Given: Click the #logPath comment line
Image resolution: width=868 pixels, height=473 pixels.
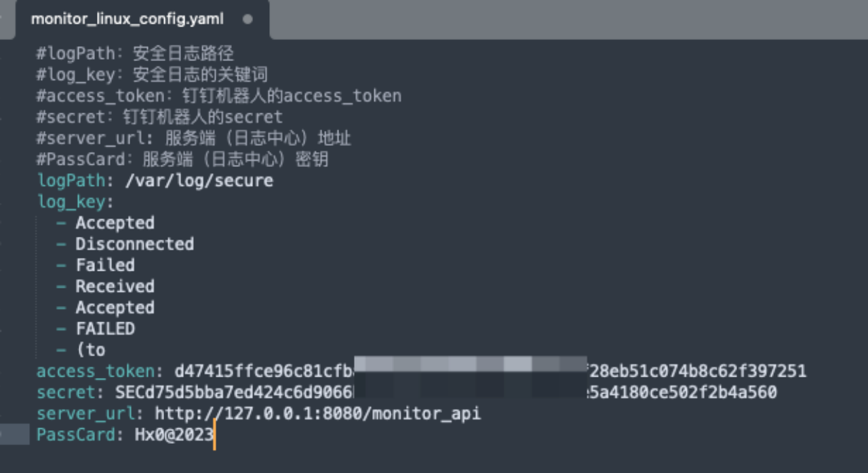Looking at the screenshot, I should click(x=135, y=54).
